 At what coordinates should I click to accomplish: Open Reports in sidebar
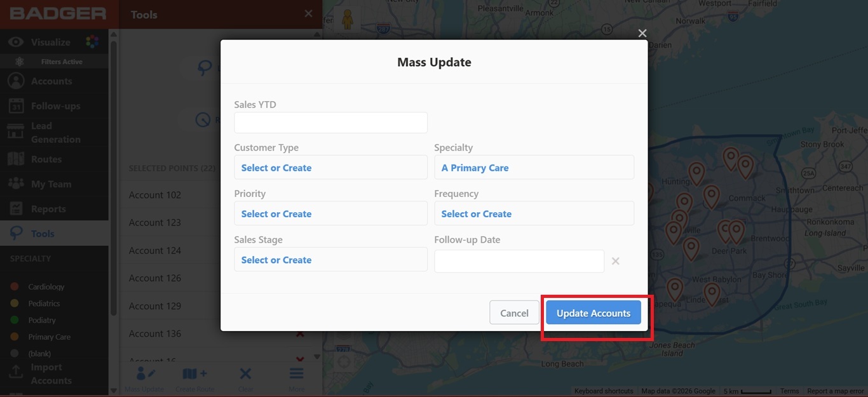[x=54, y=209]
